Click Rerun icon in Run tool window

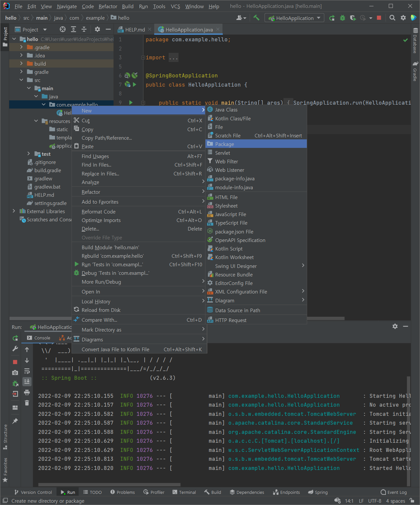pos(15,338)
